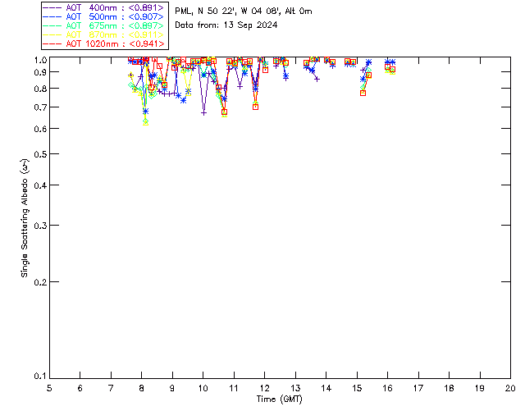The image size is (525, 420).
Task: Select the AOT 675nm legend entry
Action: tap(103, 25)
